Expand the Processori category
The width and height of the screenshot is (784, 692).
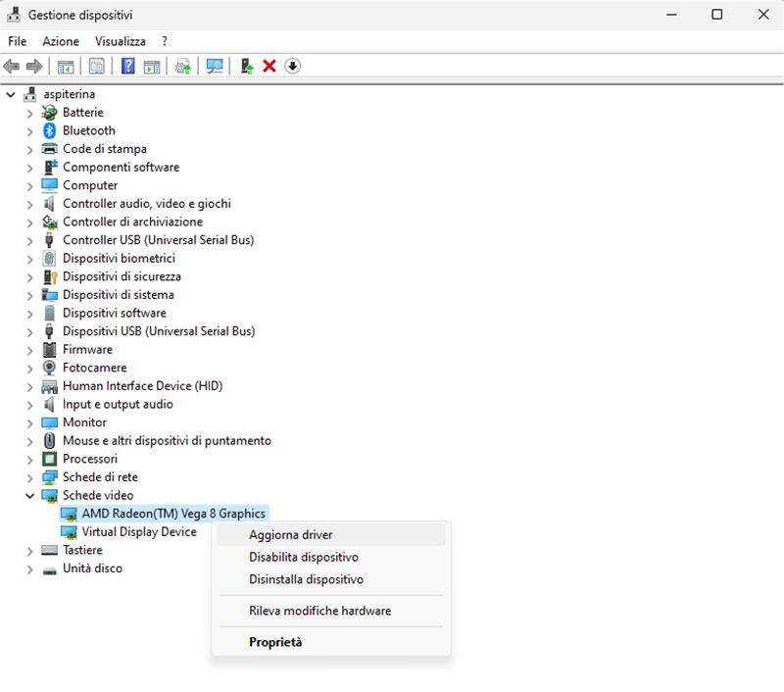point(29,460)
